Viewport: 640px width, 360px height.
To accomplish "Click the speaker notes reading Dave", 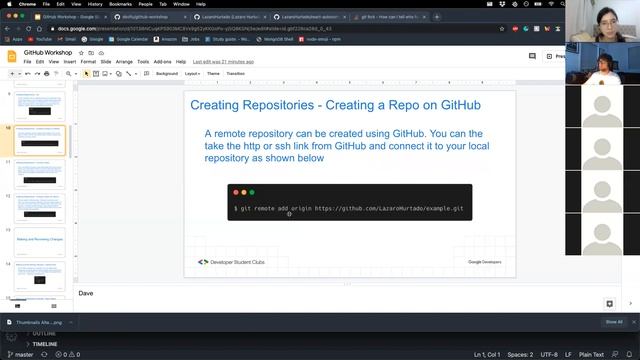I will click(x=86, y=293).
